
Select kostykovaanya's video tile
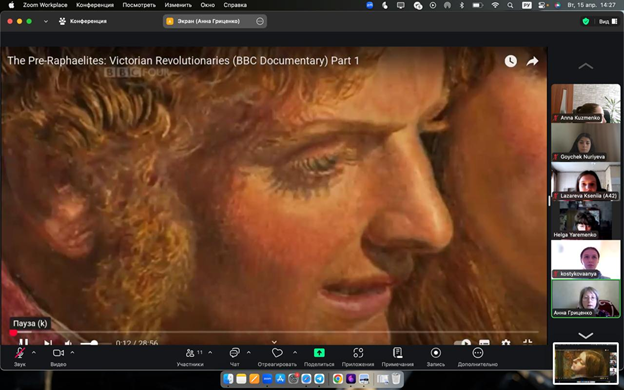(x=585, y=259)
